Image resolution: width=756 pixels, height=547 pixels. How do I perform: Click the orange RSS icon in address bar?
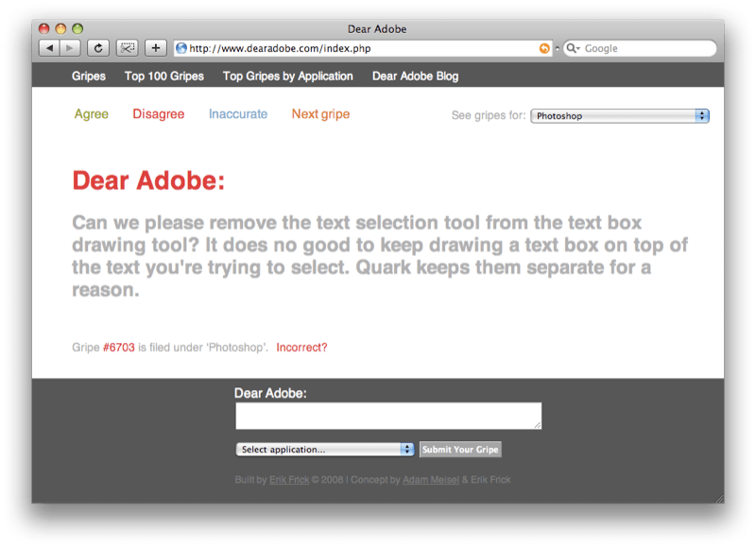point(544,48)
